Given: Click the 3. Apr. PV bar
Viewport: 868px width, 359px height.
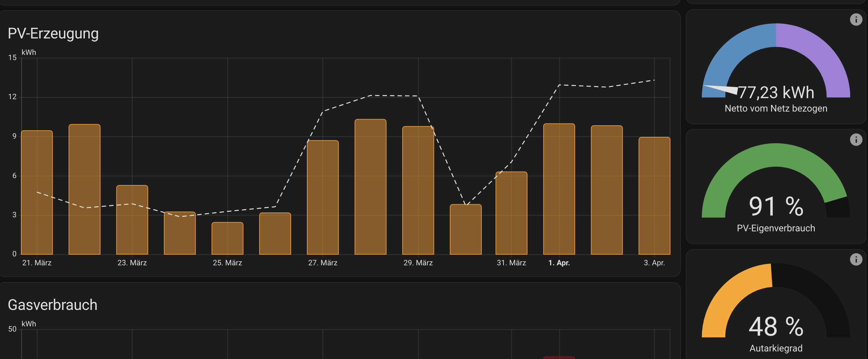Looking at the screenshot, I should click(654, 196).
